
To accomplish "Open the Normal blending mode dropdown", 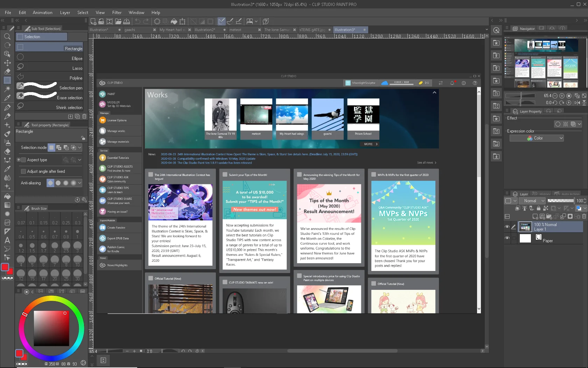I will [532, 201].
